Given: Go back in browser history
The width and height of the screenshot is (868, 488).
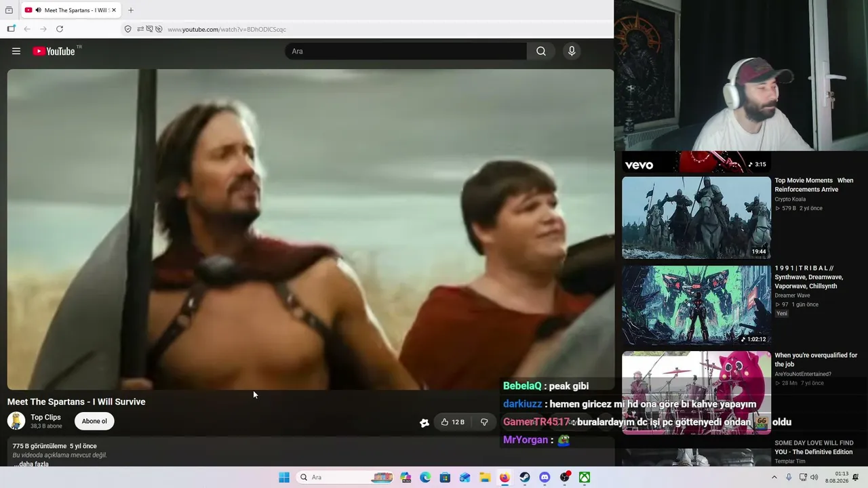Looking at the screenshot, I should point(27,29).
